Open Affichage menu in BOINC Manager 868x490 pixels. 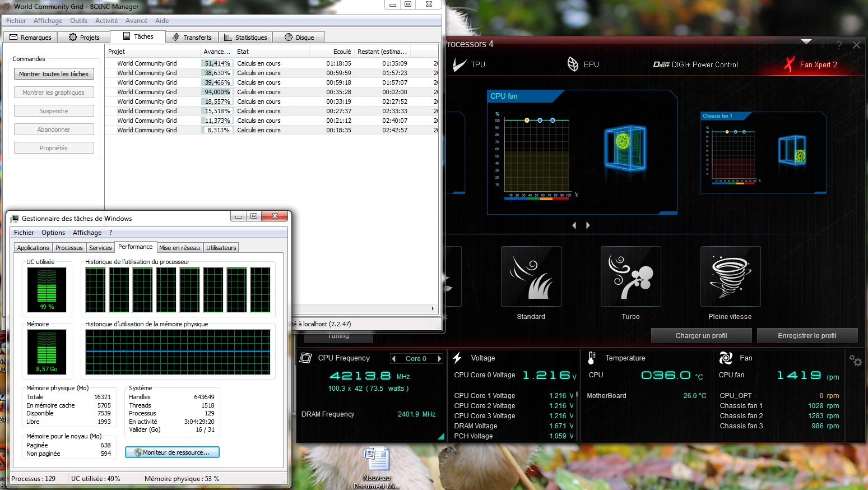click(x=48, y=21)
